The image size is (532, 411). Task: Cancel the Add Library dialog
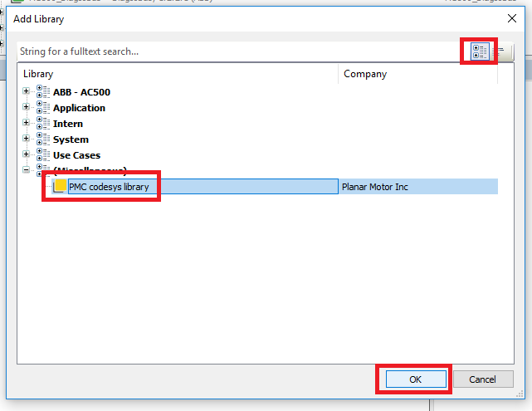[x=482, y=379]
